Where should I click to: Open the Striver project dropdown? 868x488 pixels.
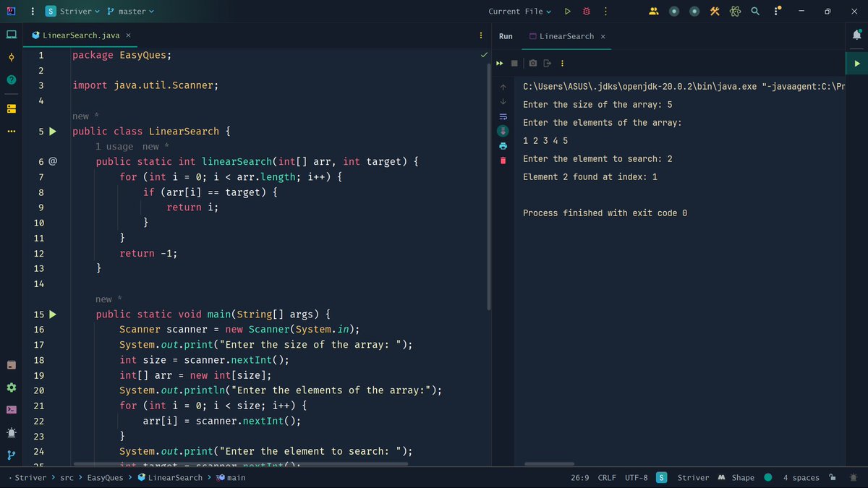click(x=72, y=12)
